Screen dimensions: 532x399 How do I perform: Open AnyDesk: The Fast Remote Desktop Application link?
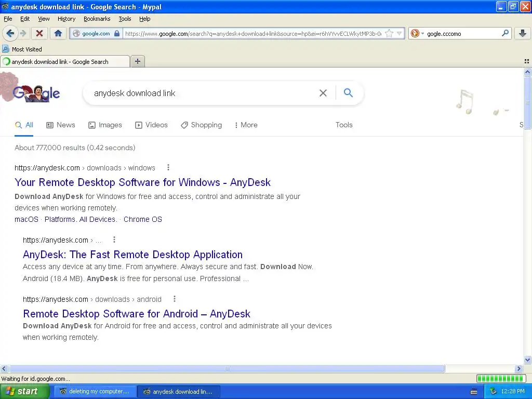132,255
